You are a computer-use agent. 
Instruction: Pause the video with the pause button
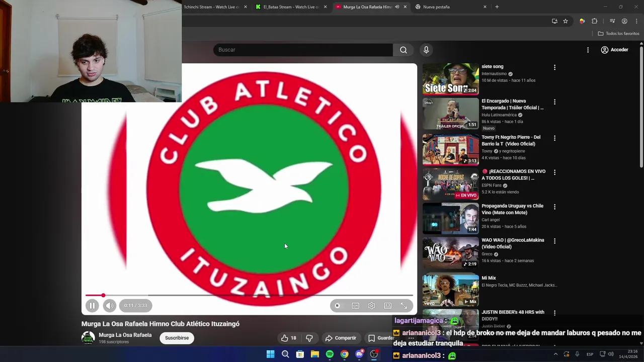pos(92,305)
